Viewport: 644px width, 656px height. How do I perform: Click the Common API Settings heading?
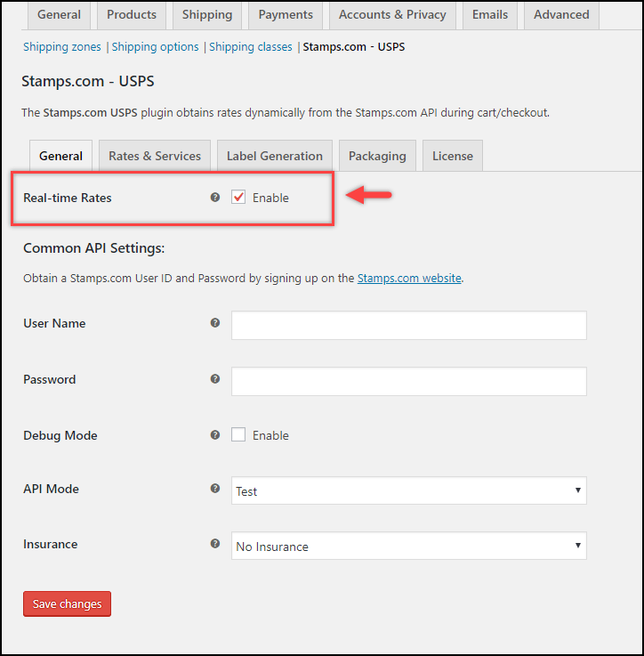tap(93, 248)
